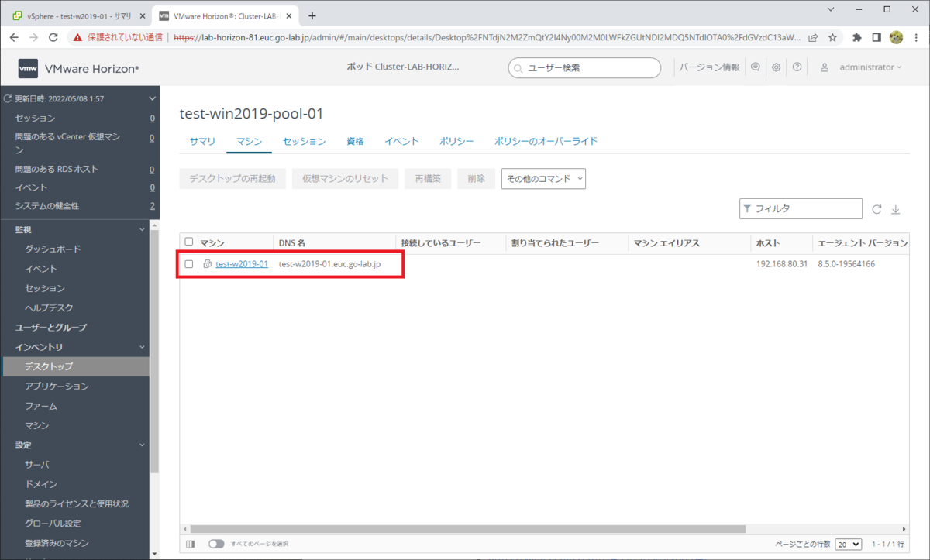Open ファーム in the sidebar
930x560 pixels.
(40, 406)
